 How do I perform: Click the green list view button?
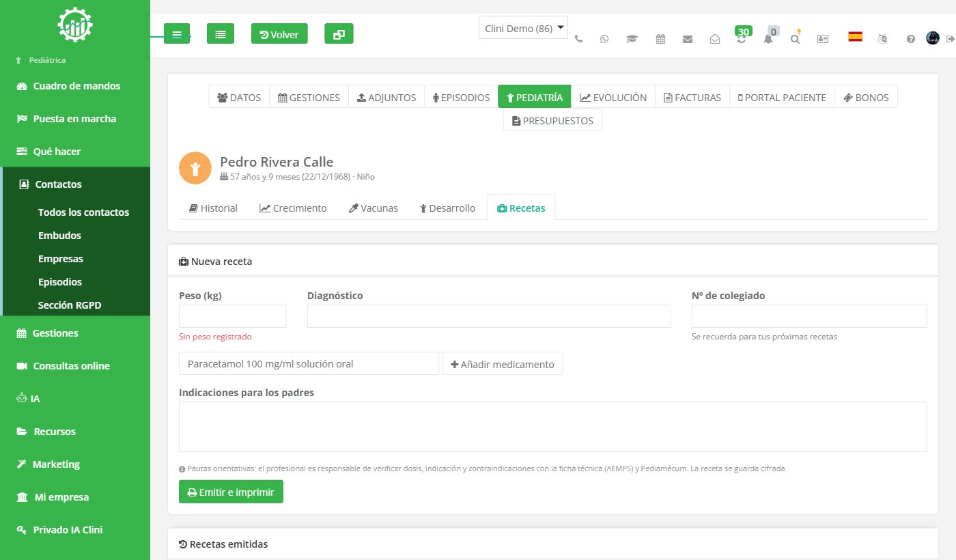pyautogui.click(x=221, y=33)
